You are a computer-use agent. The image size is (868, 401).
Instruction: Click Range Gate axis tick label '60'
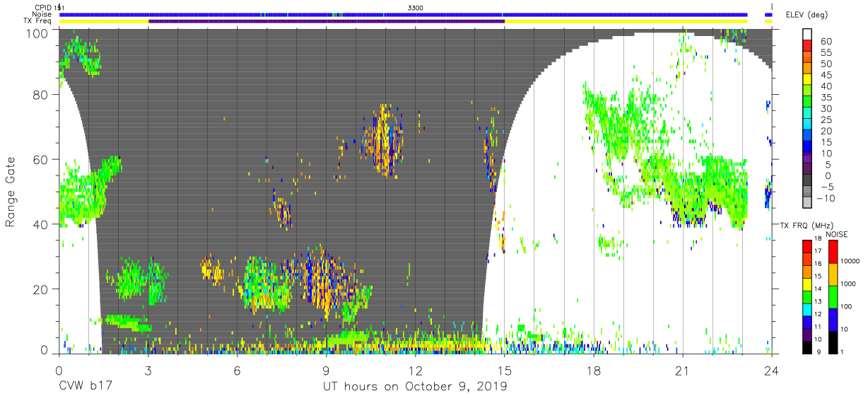click(42, 160)
